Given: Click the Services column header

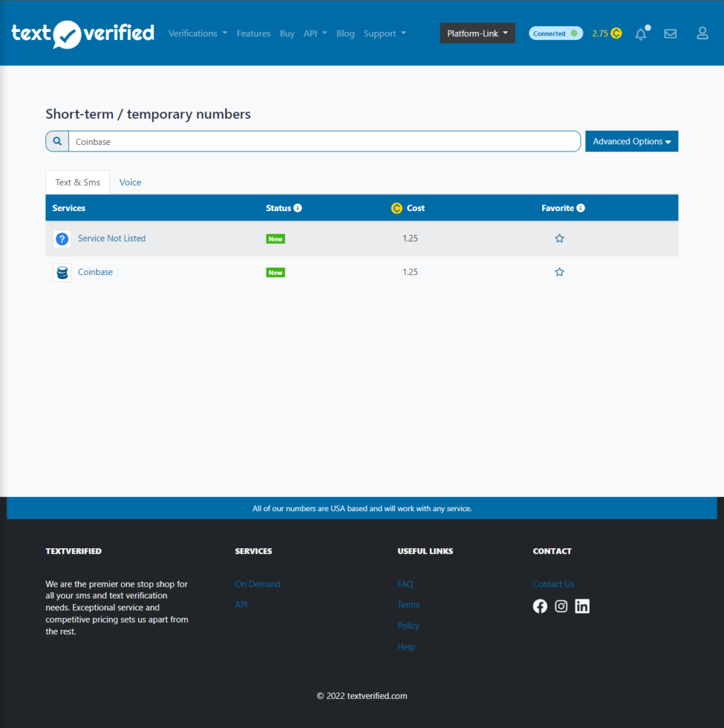Looking at the screenshot, I should 69,208.
